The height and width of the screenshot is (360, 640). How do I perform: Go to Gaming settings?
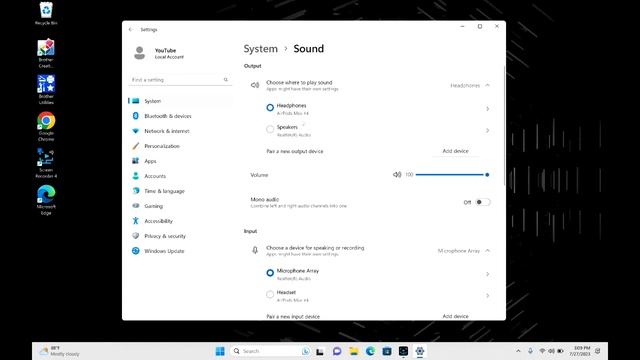click(180, 206)
